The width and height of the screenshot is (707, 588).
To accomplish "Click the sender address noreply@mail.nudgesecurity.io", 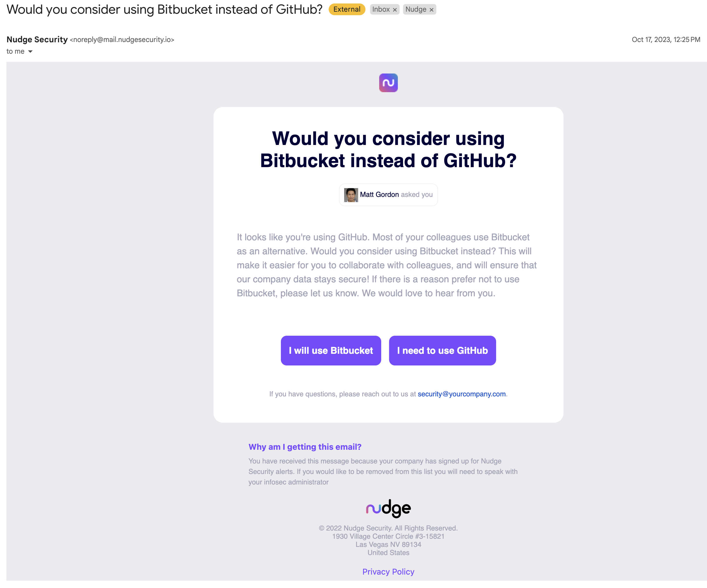I will coord(122,40).
